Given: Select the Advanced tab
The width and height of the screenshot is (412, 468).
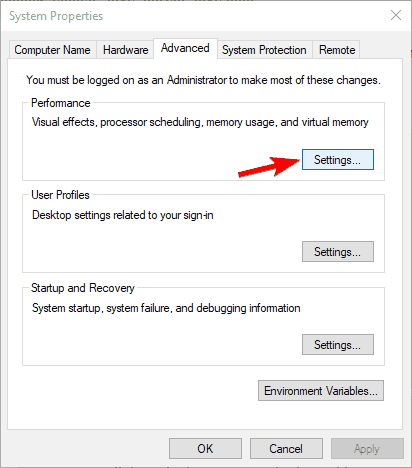Looking at the screenshot, I should coord(185,48).
